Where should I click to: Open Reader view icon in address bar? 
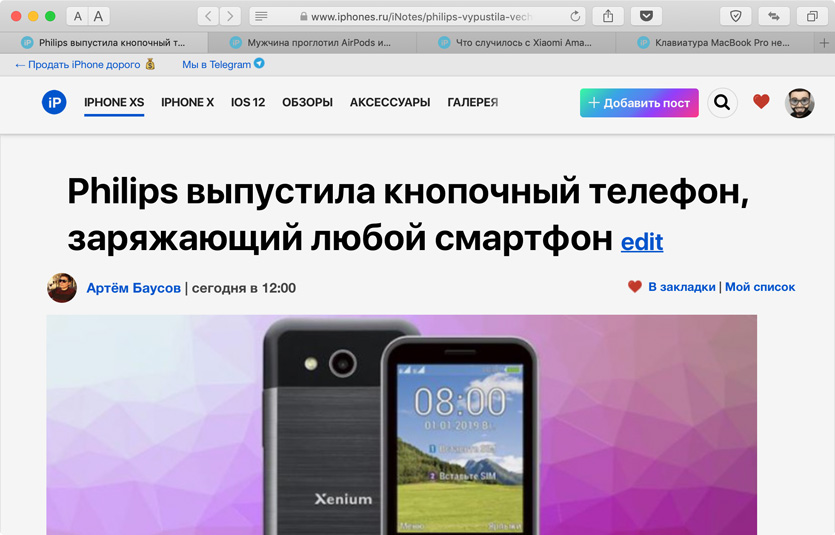pyautogui.click(x=261, y=17)
